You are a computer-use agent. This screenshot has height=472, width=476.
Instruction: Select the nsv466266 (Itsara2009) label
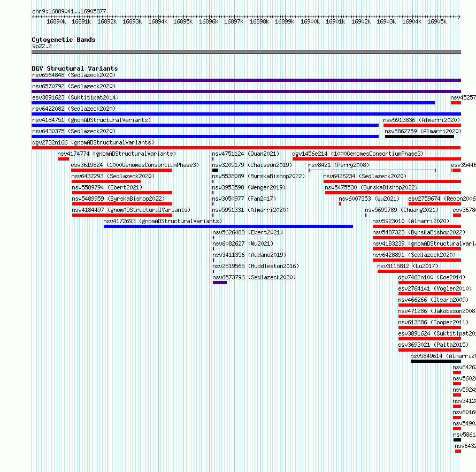pyautogui.click(x=433, y=300)
